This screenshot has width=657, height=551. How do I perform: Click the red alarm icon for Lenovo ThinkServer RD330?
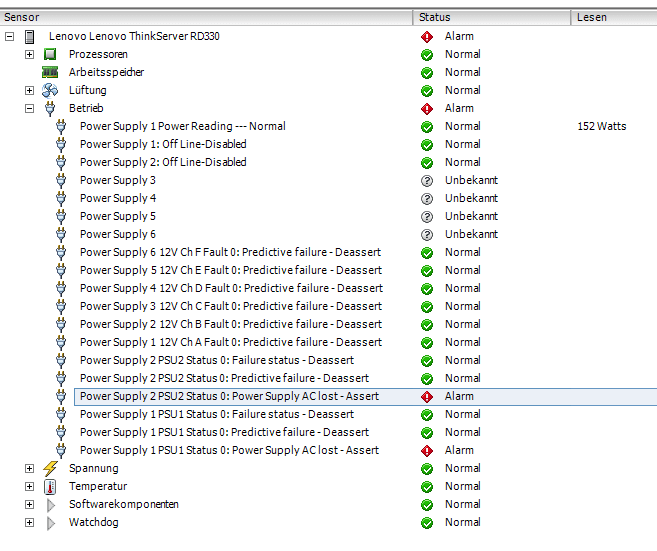[427, 37]
